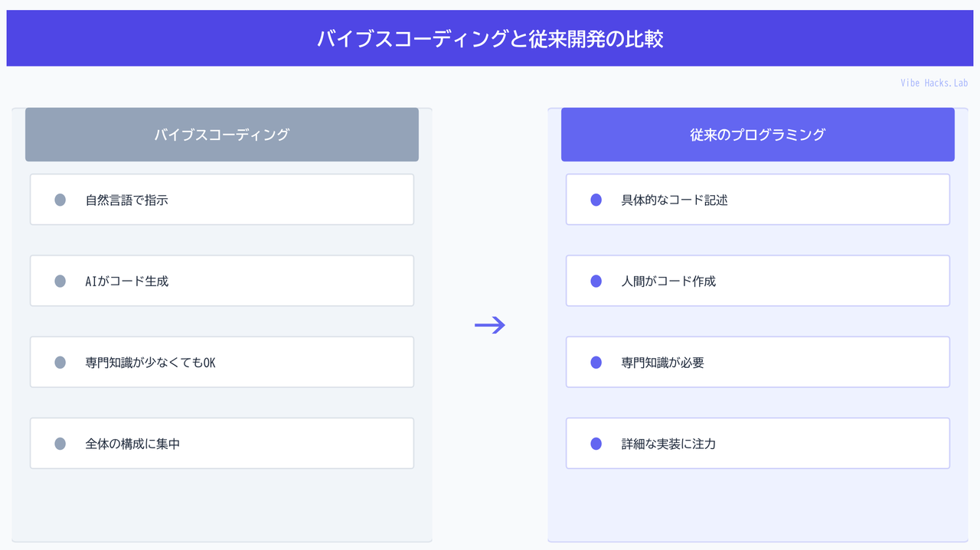Image resolution: width=980 pixels, height=550 pixels.
Task: Click the purple bullet beside 人間がコード作成
Action: [596, 282]
